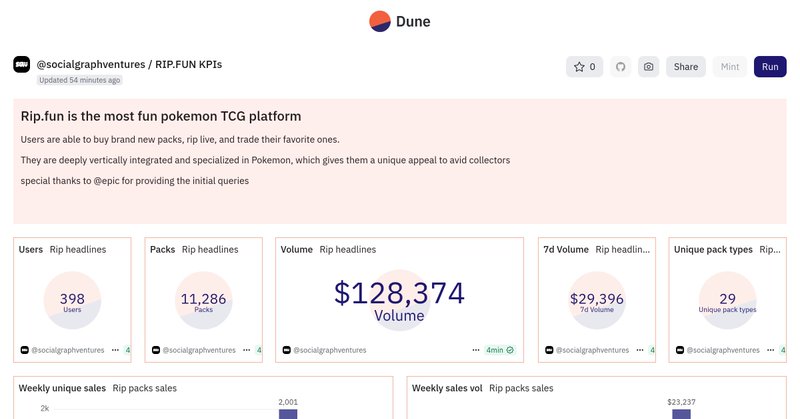The height and width of the screenshot is (419, 800).
Task: Click the 2,001 bar in Weekly unique sales
Action: pyautogui.click(x=288, y=414)
